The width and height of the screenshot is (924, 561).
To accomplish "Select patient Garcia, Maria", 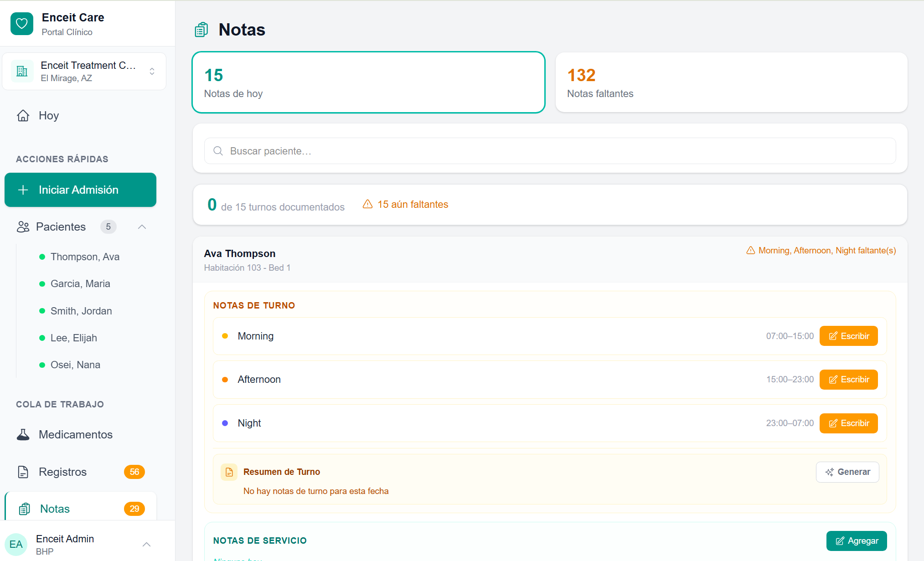I will click(x=80, y=284).
